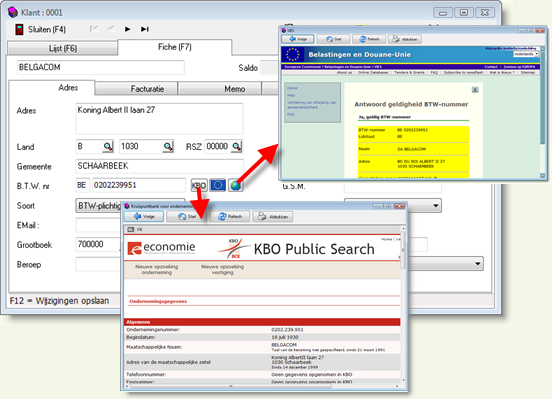The image size is (552, 399).
Task: Click the postcode 1030 lookup magnifier
Action: [168, 146]
